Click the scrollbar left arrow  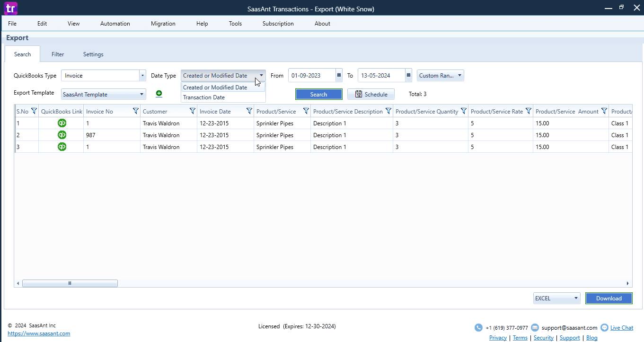(18, 283)
